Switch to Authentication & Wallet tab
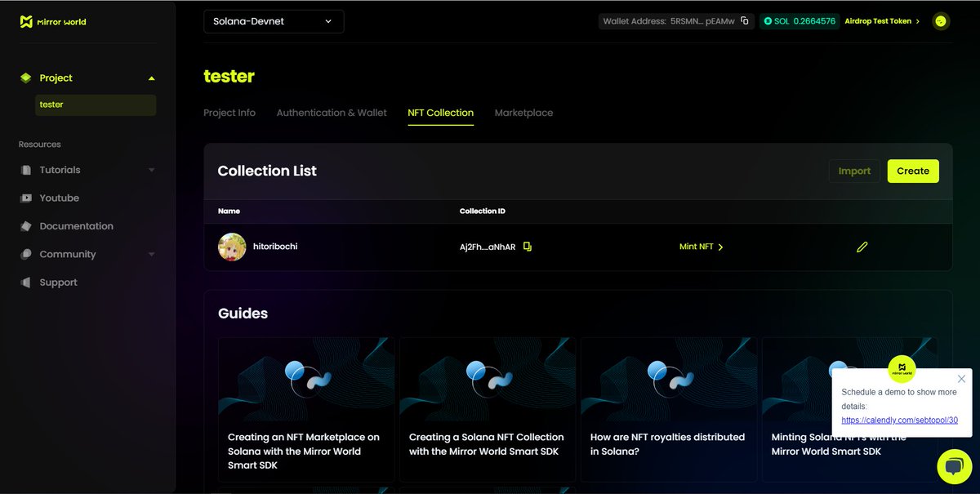 click(332, 113)
